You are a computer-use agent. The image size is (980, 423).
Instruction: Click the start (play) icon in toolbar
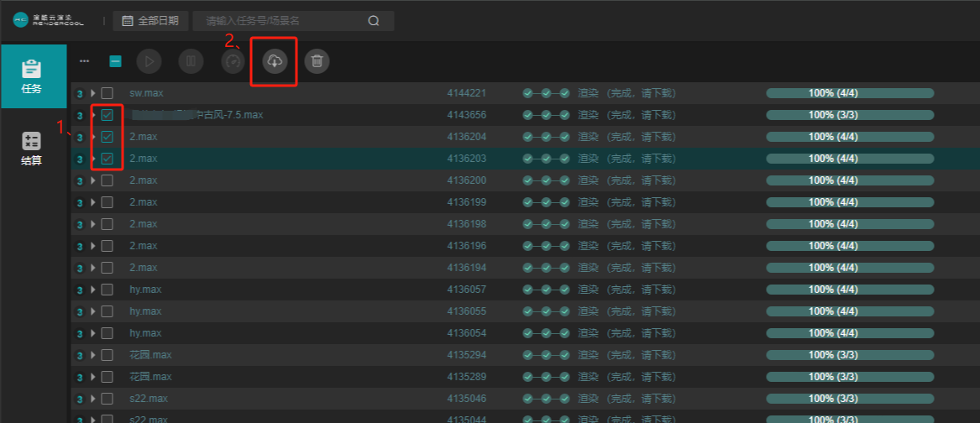click(149, 61)
